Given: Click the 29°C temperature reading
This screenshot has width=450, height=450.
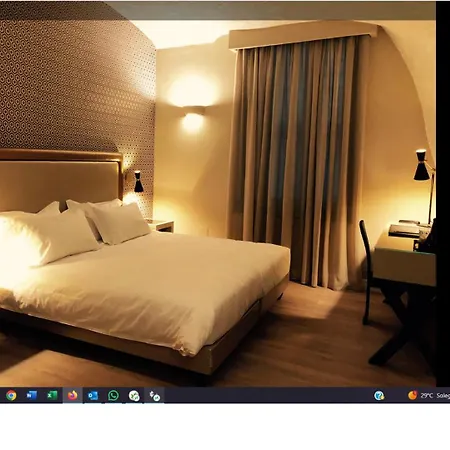Looking at the screenshot, I should [x=427, y=396].
